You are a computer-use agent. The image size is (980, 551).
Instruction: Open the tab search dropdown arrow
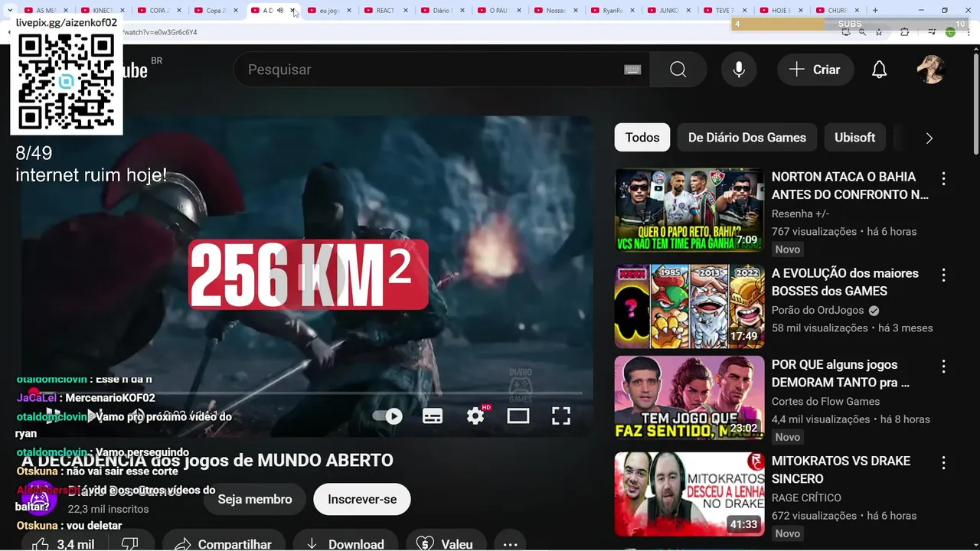tap(9, 11)
